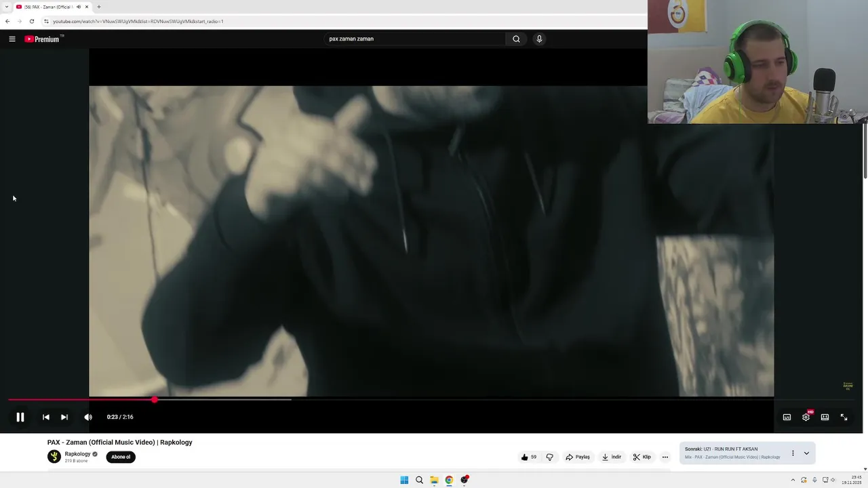The height and width of the screenshot is (488, 868).
Task: Switch to Chrome on the taskbar
Action: [449, 480]
